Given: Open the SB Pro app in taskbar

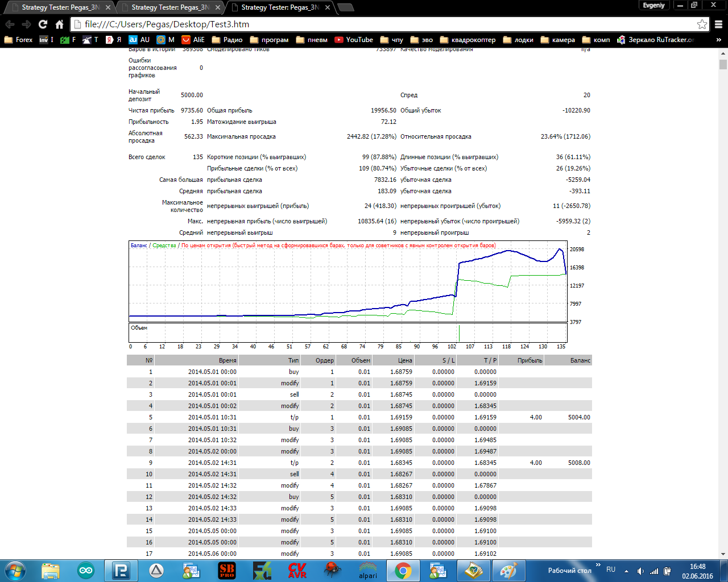Looking at the screenshot, I should (x=227, y=571).
